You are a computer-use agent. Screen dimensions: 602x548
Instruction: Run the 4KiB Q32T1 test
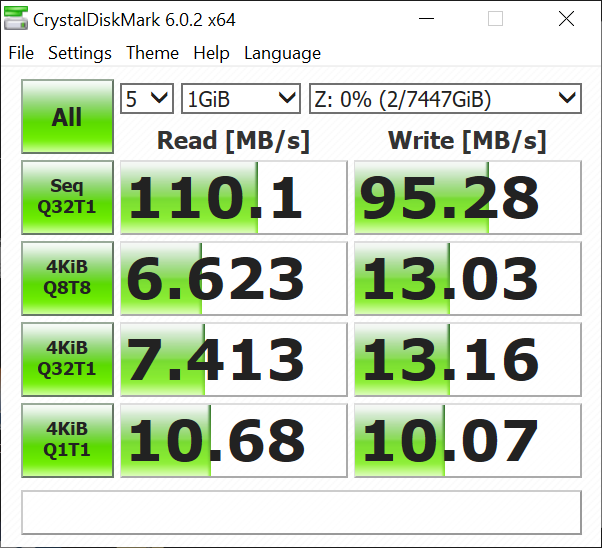[68, 359]
